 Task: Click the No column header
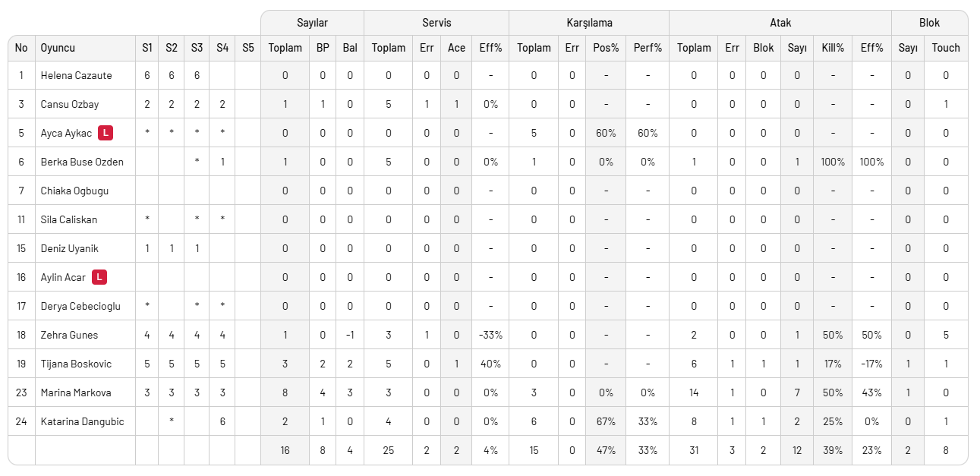21,48
